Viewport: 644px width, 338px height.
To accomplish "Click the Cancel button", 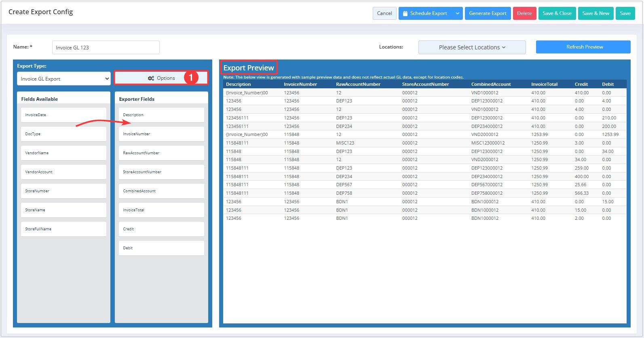I will [384, 13].
